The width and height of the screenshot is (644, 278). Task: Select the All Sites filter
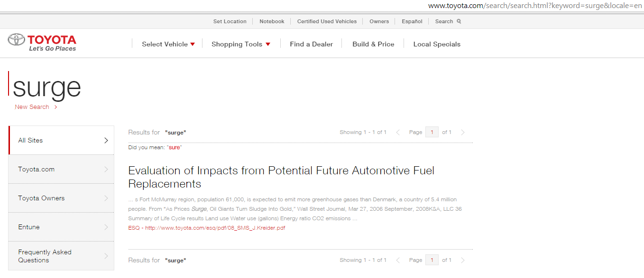[61, 140]
